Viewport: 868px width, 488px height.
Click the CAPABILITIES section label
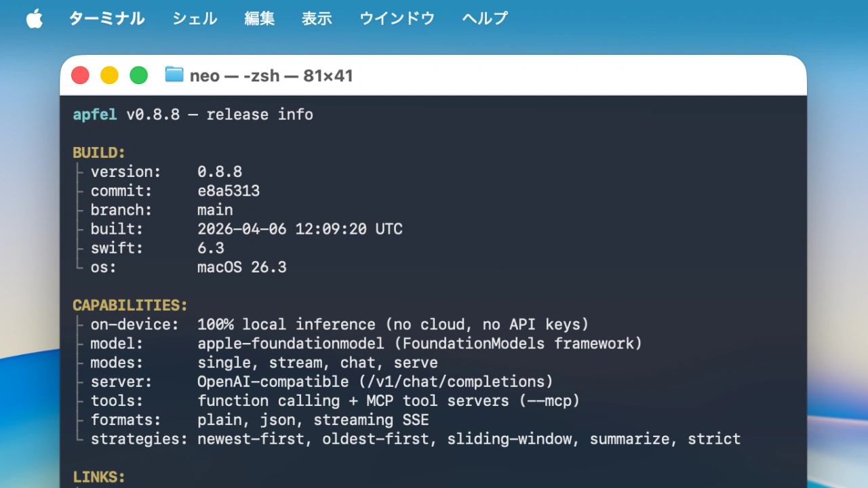click(130, 305)
